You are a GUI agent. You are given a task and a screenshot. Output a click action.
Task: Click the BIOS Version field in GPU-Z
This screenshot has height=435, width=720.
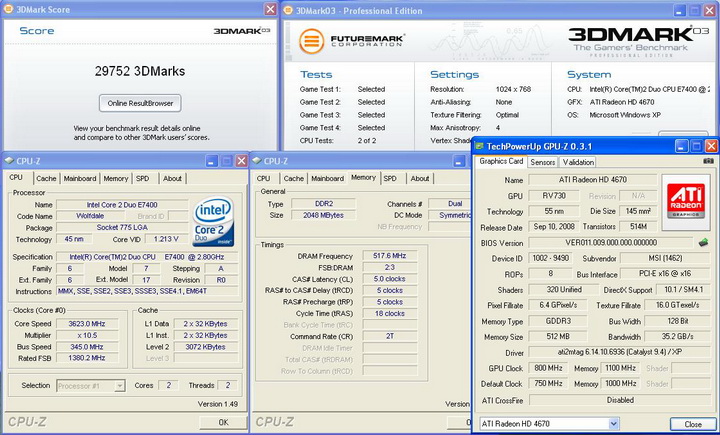point(611,243)
